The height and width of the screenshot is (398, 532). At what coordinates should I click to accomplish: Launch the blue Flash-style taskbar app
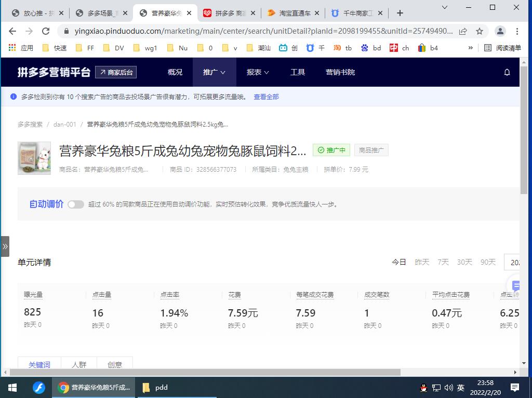[38, 388]
